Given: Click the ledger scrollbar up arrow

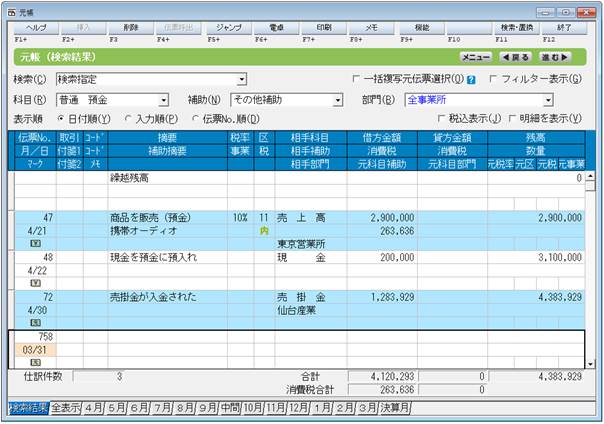Looking at the screenshot, I should [x=590, y=176].
